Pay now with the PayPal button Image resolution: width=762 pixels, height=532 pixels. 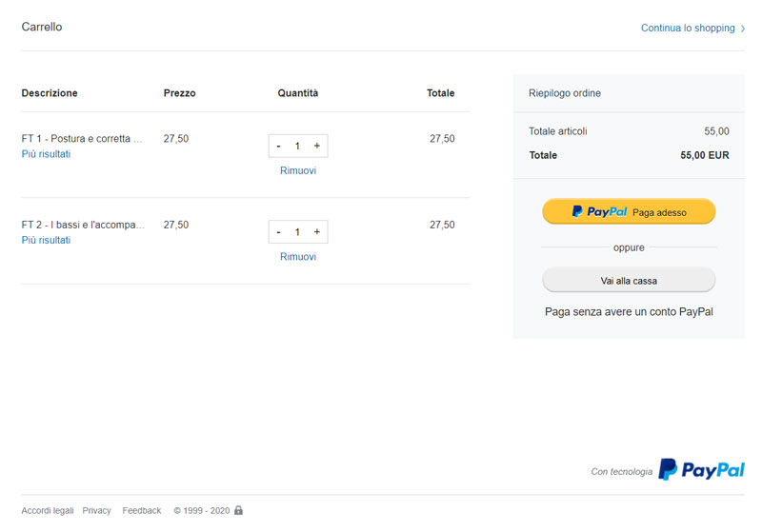[629, 211]
